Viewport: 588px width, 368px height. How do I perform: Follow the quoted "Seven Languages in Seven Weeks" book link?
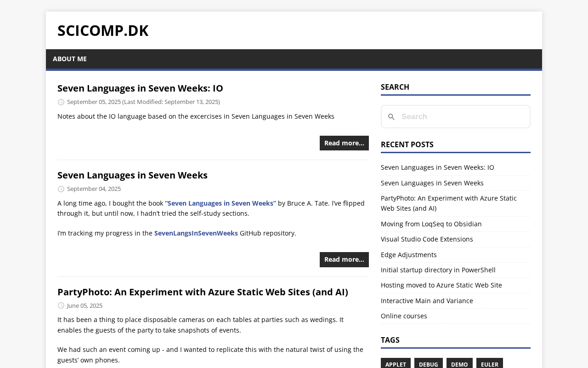tap(220, 203)
